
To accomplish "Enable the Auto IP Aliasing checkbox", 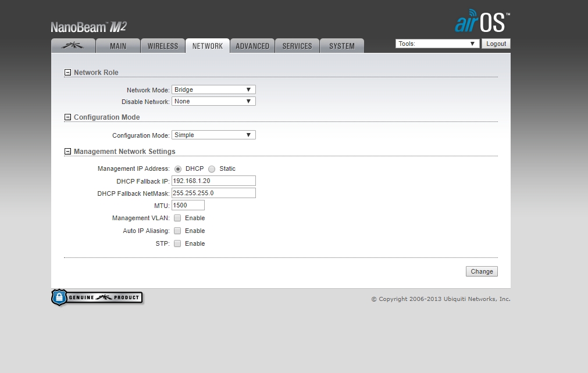I will [177, 231].
